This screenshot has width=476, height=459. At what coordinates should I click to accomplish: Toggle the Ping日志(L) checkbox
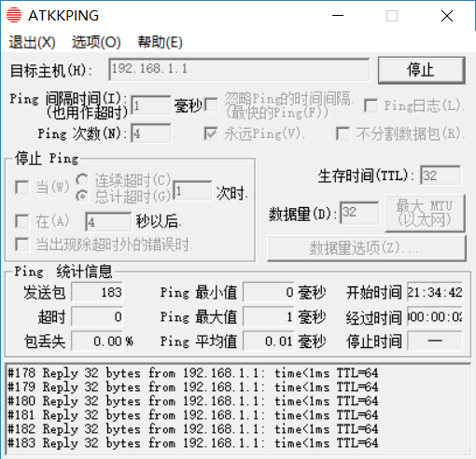(371, 105)
